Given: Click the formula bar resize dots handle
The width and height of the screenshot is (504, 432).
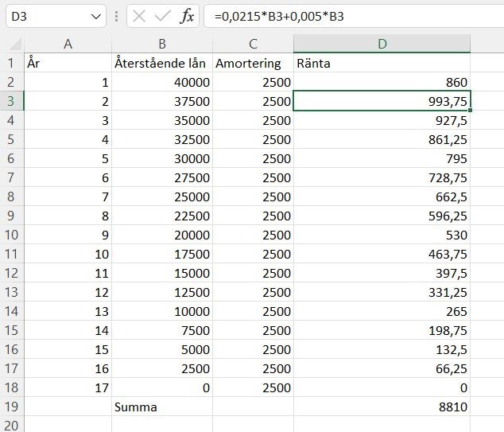Looking at the screenshot, I should coord(117,17).
